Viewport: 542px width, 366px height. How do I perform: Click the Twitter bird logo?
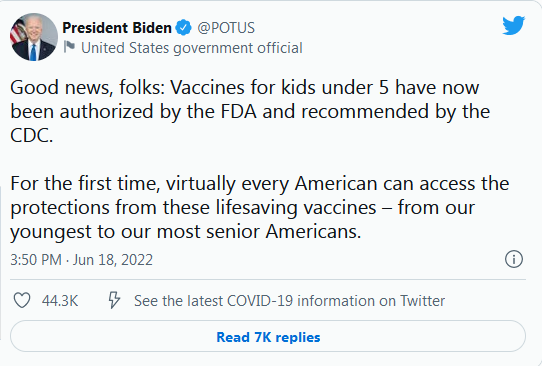click(x=514, y=25)
